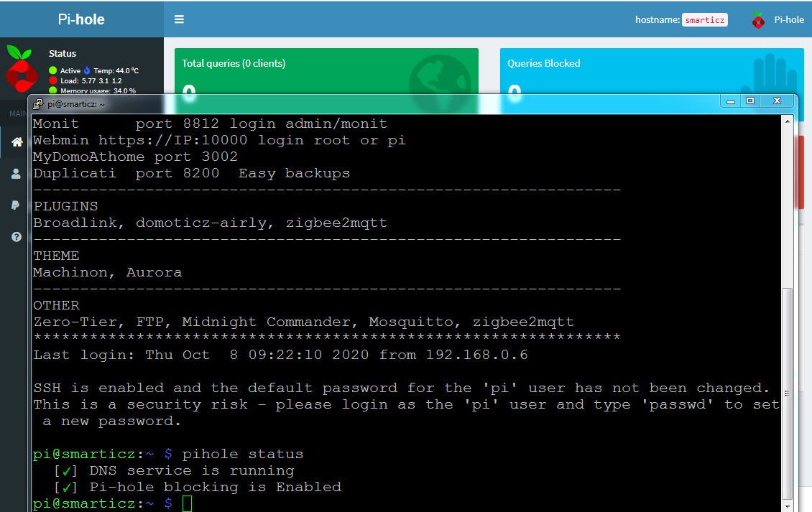Click the blue flame temperature icon
The image size is (812, 512).
click(87, 70)
